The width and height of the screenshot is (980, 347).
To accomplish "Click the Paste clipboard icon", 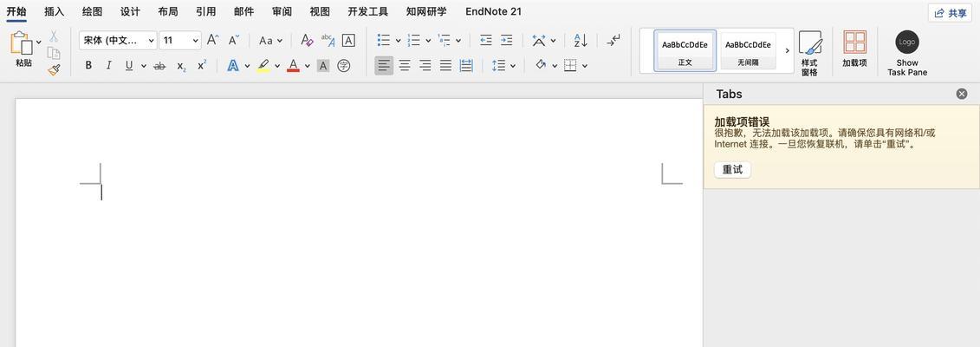I will 21,43.
